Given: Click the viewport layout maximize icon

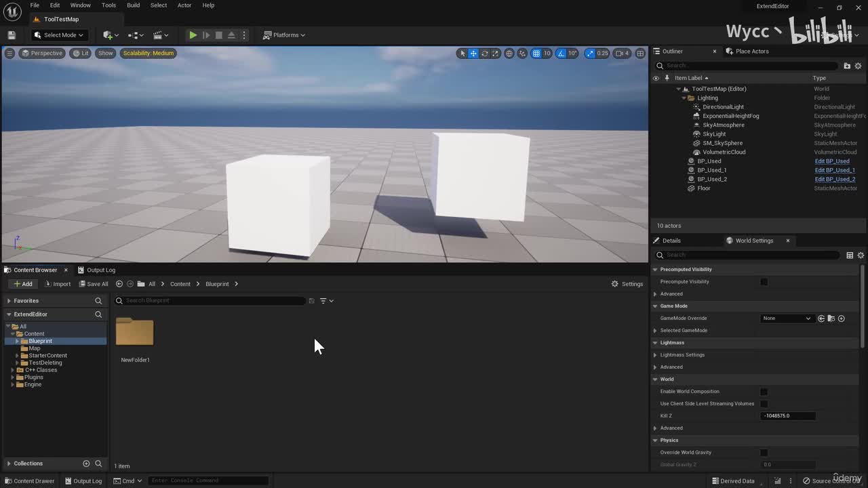Looking at the screenshot, I should click(x=640, y=54).
